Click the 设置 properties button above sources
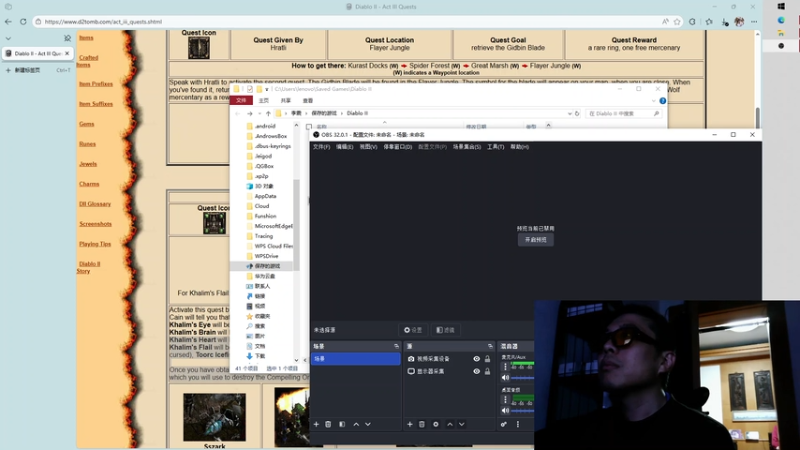This screenshot has width=800, height=450. pyautogui.click(x=413, y=330)
